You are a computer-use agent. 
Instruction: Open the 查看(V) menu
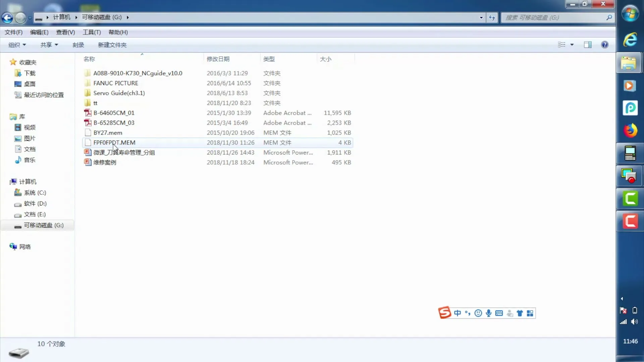point(65,32)
